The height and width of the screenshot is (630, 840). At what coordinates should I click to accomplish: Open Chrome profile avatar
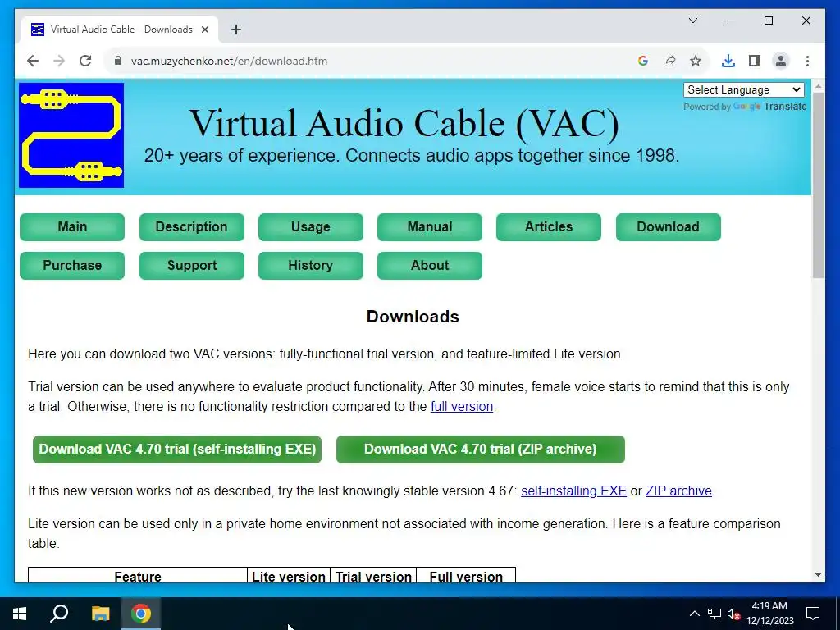781,61
